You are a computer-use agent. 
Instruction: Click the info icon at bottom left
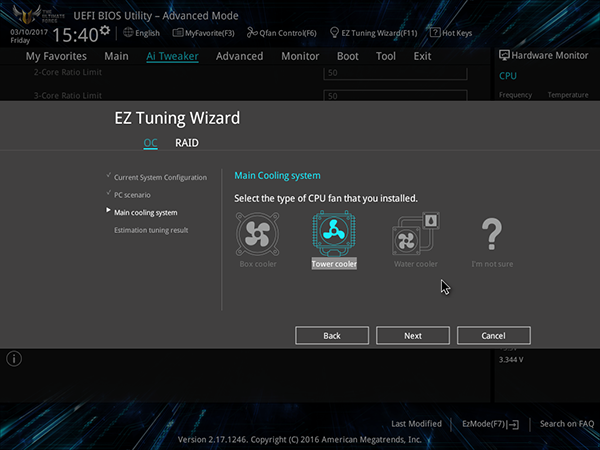[14, 359]
